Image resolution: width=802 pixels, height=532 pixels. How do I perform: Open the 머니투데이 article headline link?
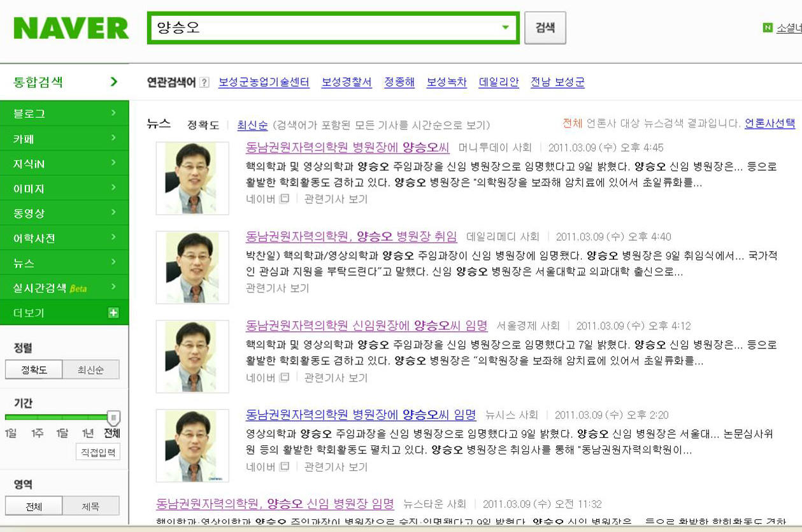pos(347,148)
